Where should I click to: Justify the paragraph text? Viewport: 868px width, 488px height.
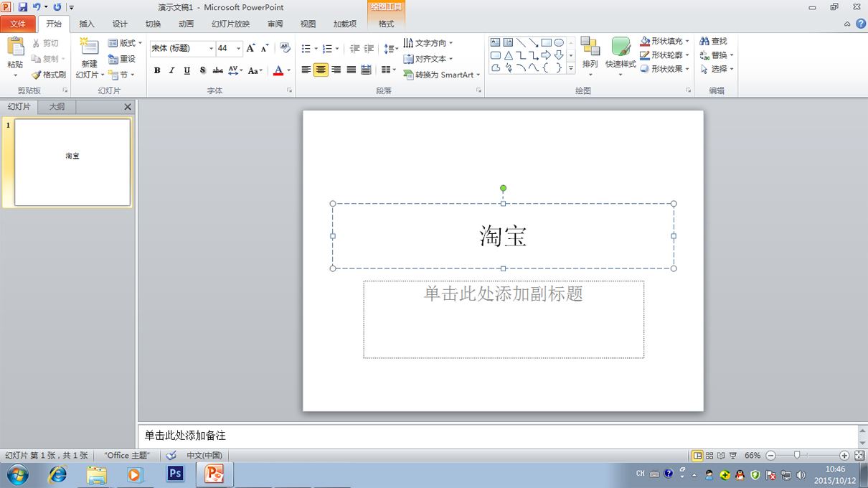pyautogui.click(x=351, y=70)
